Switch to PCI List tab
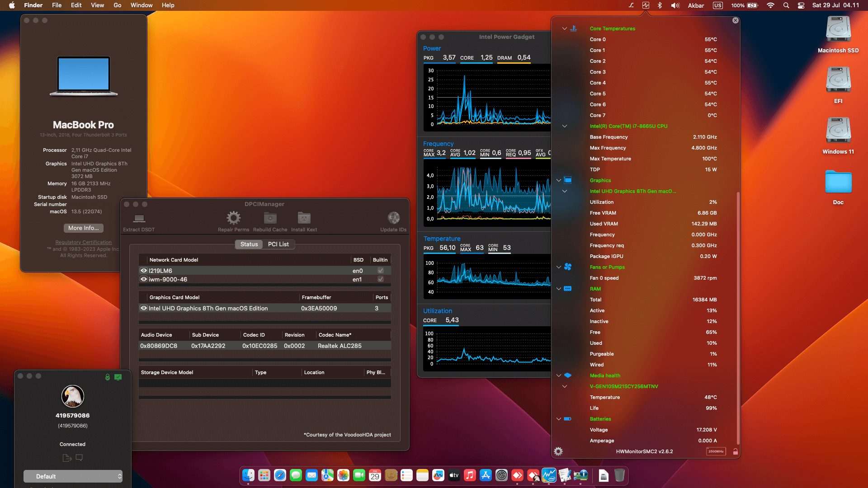The image size is (868, 488). pyautogui.click(x=278, y=244)
